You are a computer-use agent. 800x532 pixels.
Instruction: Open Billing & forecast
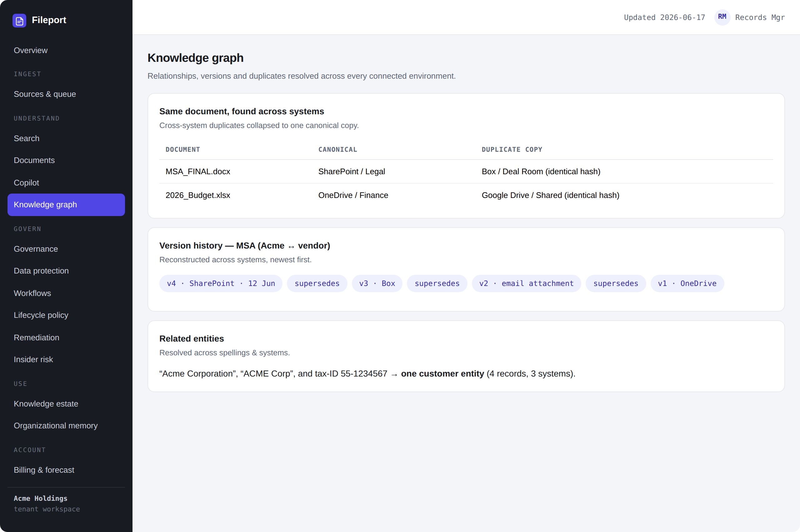coord(66,470)
